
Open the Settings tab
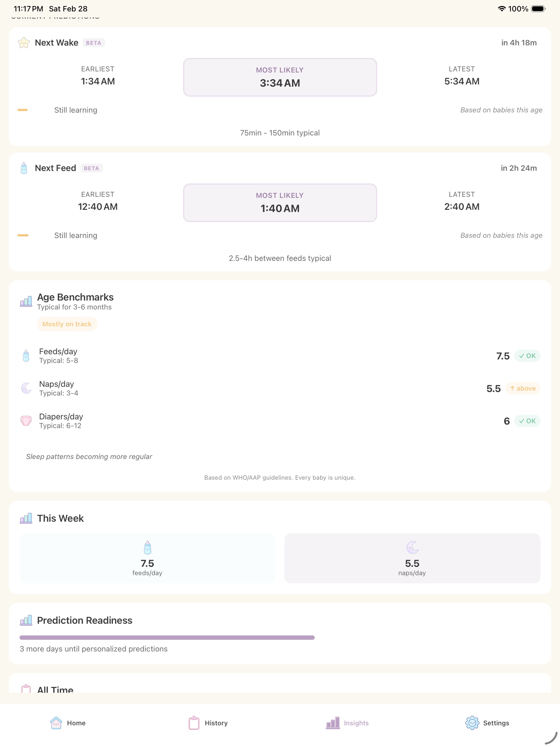click(487, 723)
